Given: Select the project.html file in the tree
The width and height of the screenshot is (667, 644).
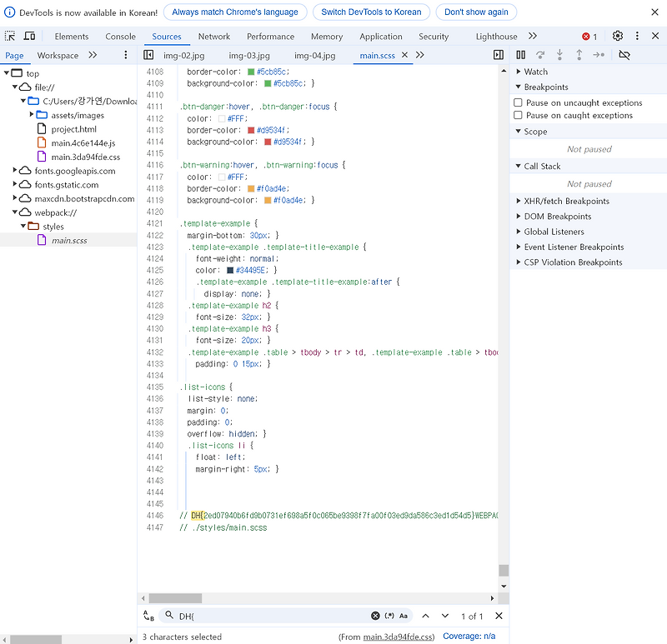Looking at the screenshot, I should click(x=75, y=129).
